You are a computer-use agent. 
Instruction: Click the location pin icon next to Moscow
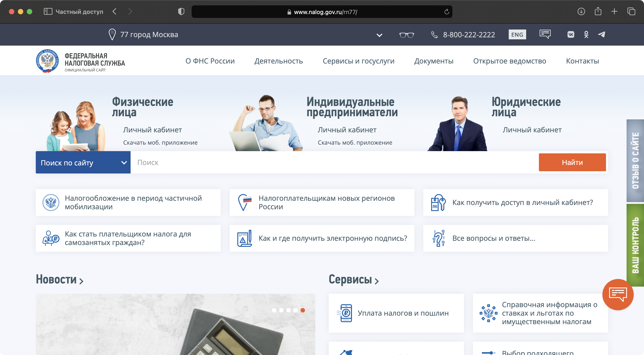[x=112, y=34]
